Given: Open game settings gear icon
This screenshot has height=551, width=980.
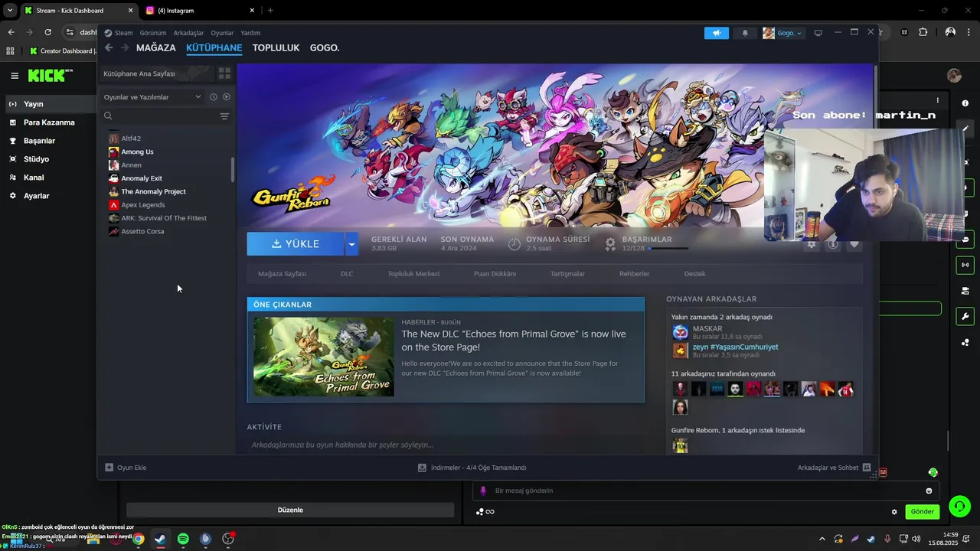Looking at the screenshot, I should pos(812,244).
